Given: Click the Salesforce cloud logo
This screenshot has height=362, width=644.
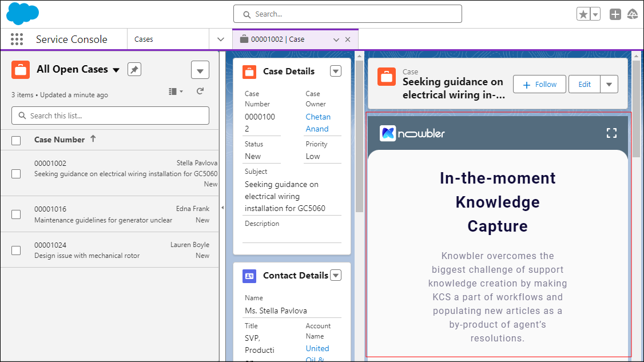Looking at the screenshot, I should pos(22,14).
